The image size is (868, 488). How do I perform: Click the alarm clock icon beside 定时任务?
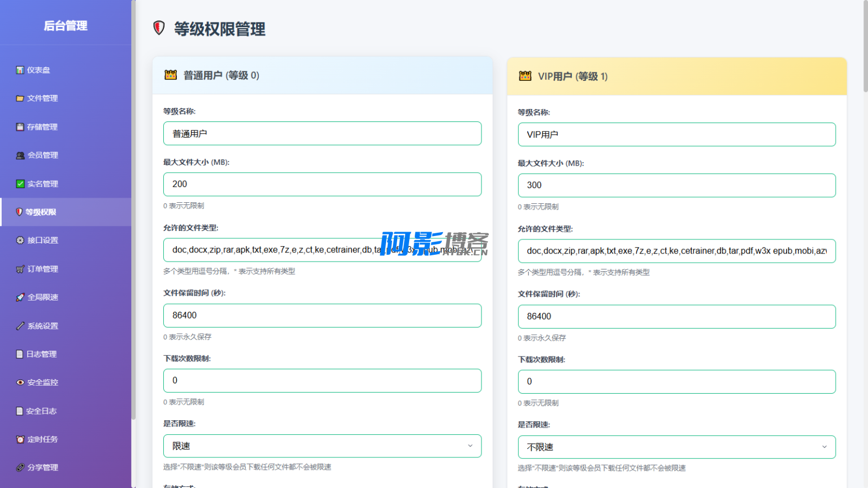point(20,439)
